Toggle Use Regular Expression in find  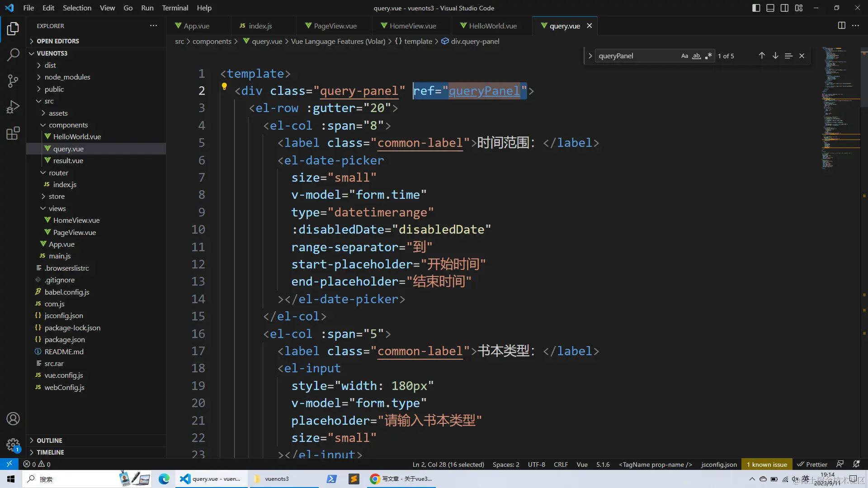708,56
